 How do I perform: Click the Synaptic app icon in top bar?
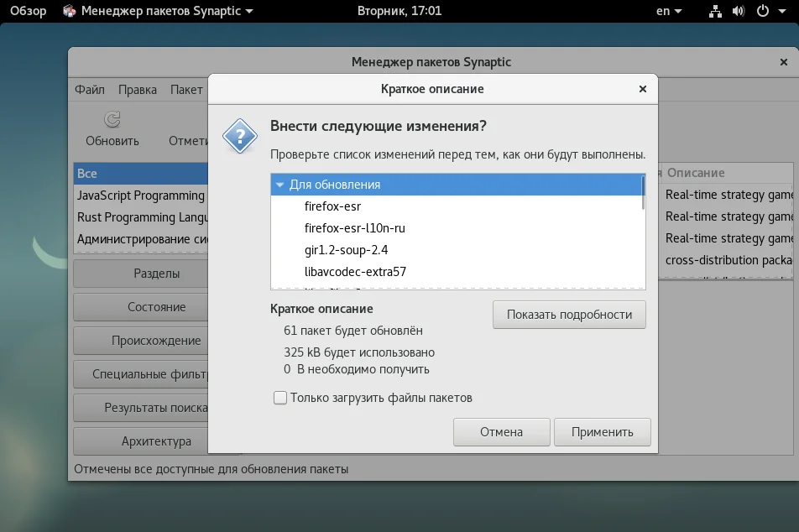(x=70, y=11)
